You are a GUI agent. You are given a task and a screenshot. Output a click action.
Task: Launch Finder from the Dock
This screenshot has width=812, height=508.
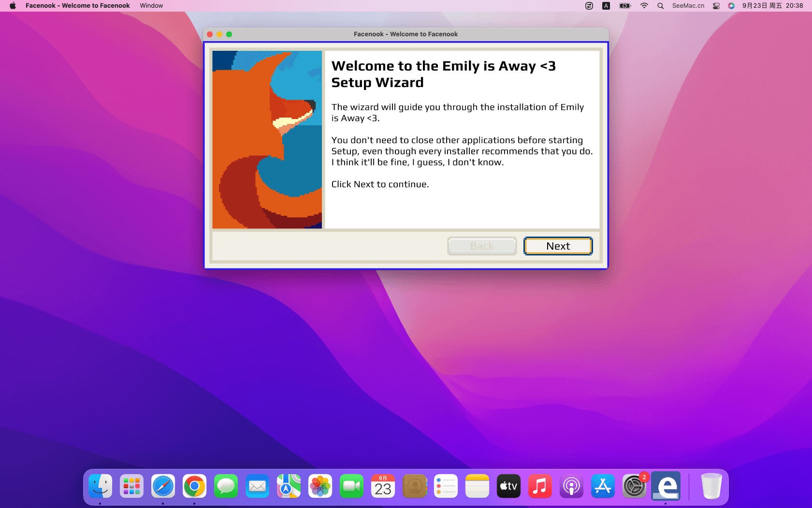pos(101,486)
